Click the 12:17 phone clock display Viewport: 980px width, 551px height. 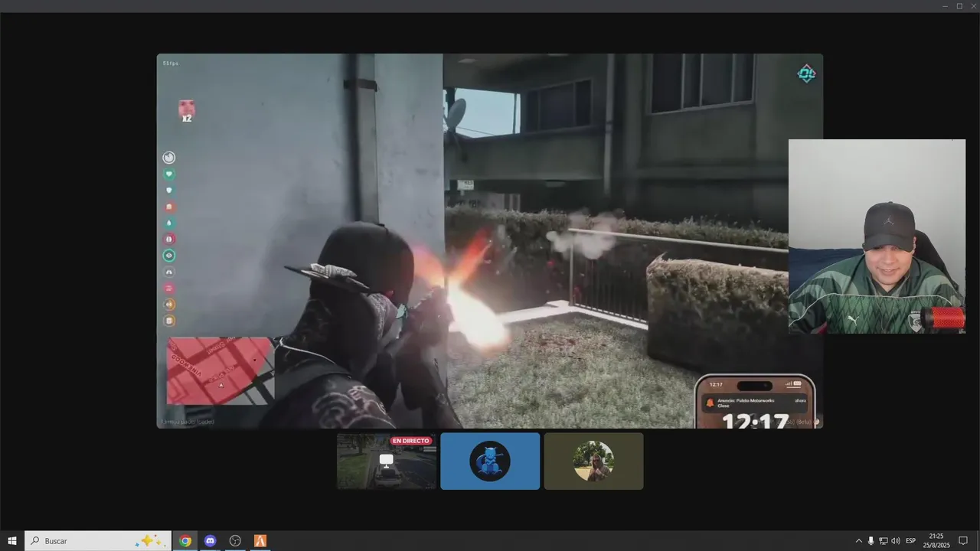(755, 421)
